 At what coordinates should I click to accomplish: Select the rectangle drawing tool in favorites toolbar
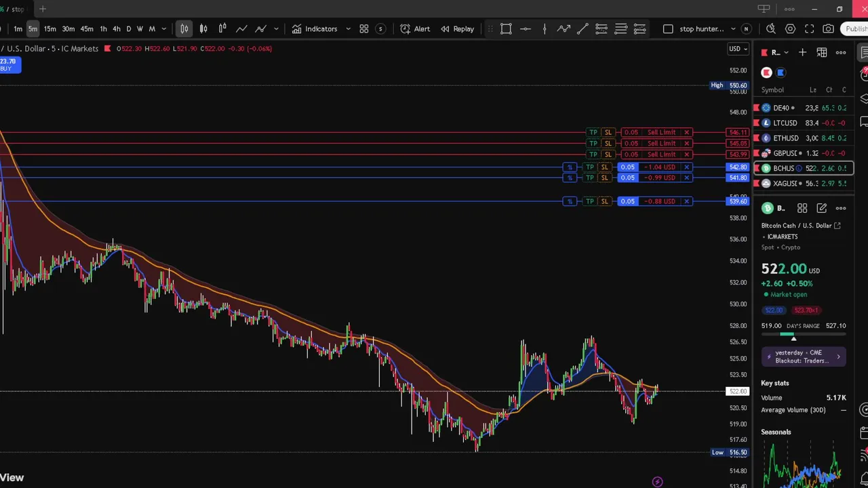pyautogui.click(x=506, y=28)
